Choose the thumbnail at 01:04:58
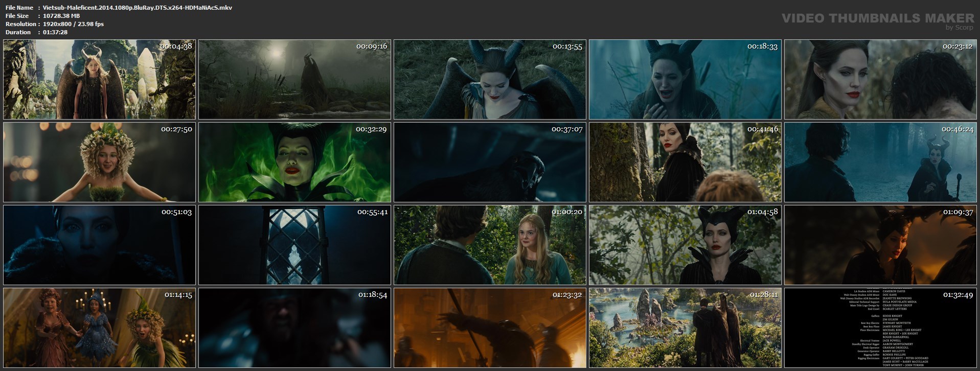 click(685, 245)
